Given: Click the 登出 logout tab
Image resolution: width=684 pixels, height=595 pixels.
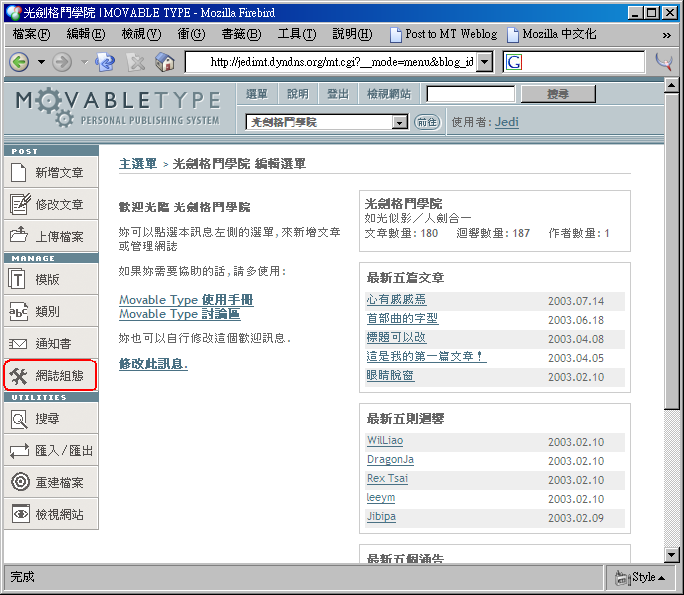Looking at the screenshot, I should [338, 94].
